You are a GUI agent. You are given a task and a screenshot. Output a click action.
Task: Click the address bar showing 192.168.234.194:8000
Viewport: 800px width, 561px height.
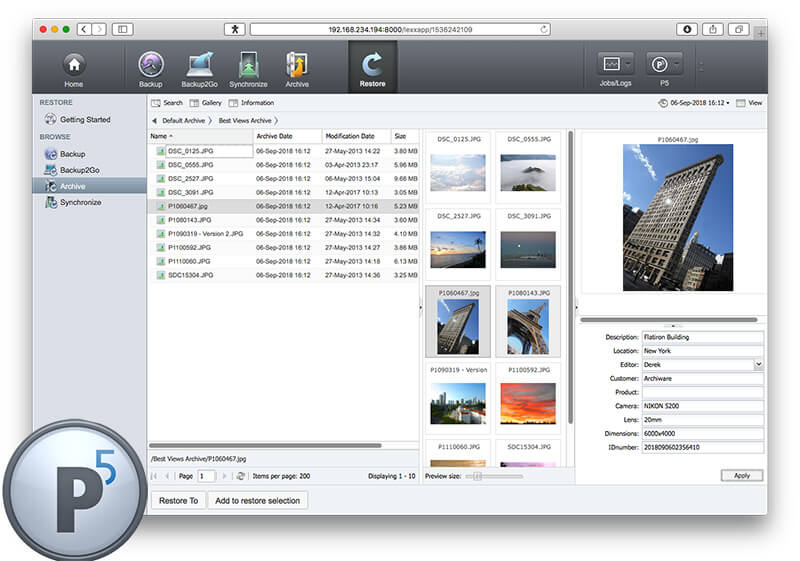(400, 30)
